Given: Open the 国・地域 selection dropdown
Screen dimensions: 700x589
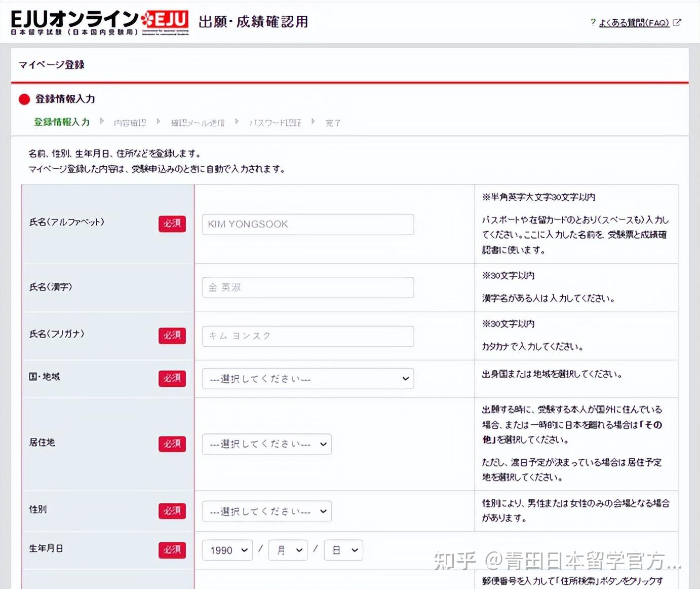Looking at the screenshot, I should (307, 379).
